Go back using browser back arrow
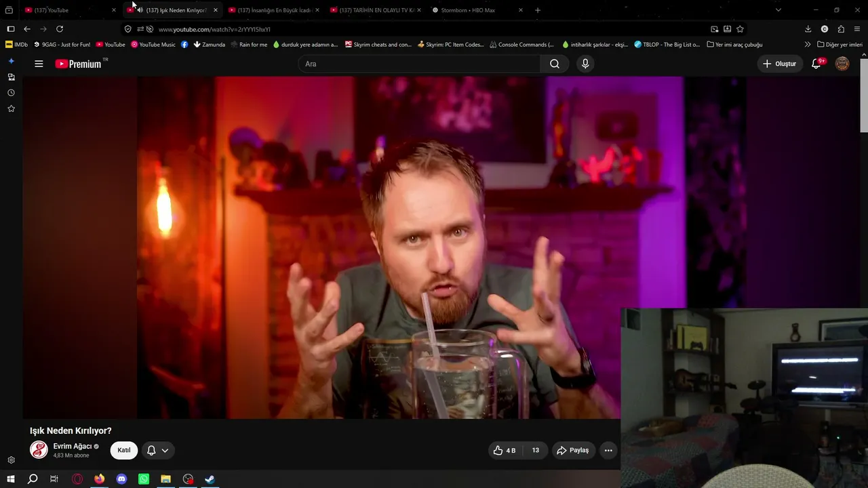The image size is (868, 488). click(x=27, y=29)
